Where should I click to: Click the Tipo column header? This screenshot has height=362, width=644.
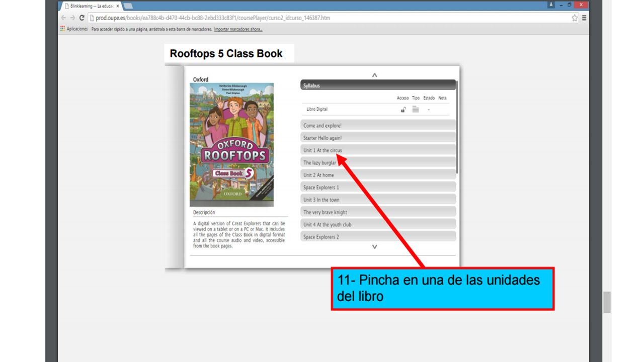pos(416,98)
